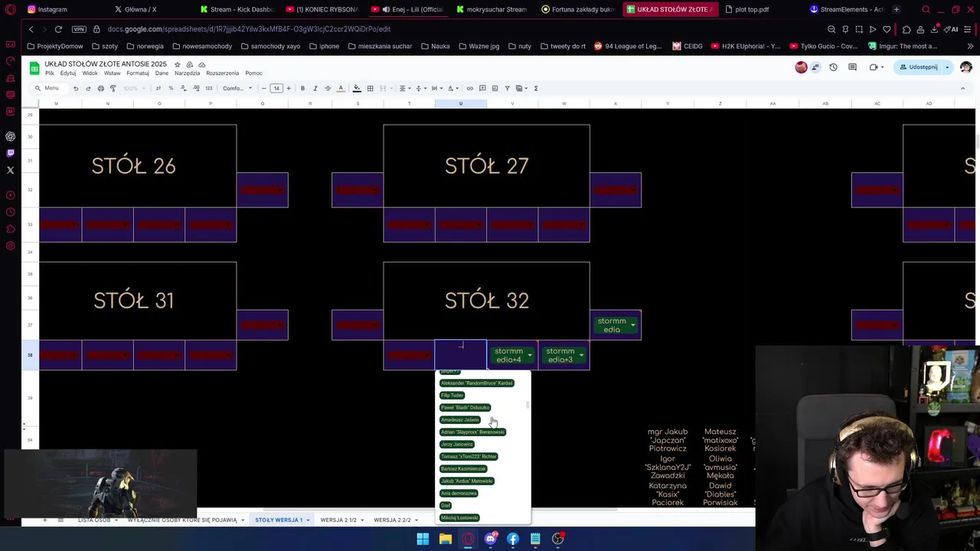Select Bartosz Kazimierczak from dropdown list

[x=463, y=469]
